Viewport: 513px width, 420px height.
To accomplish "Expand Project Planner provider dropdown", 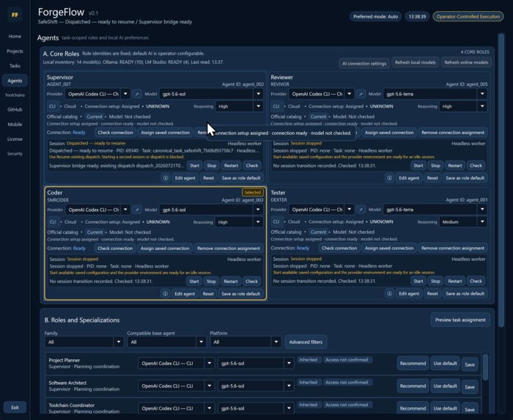I will (x=210, y=364).
